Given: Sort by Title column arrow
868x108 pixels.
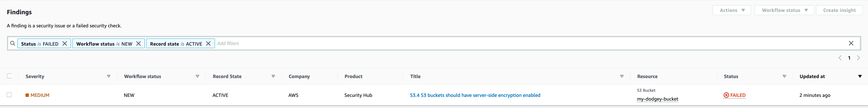Looking at the screenshot, I should (622, 76).
